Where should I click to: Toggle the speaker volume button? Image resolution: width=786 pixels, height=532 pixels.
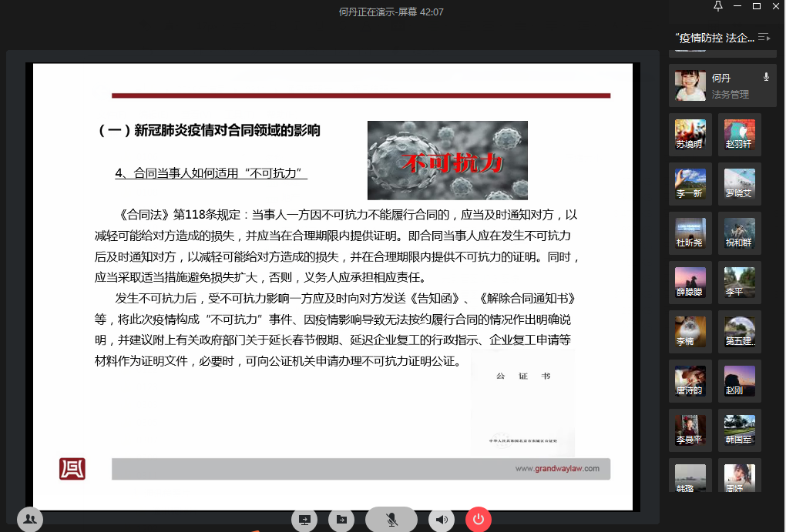tap(441, 520)
